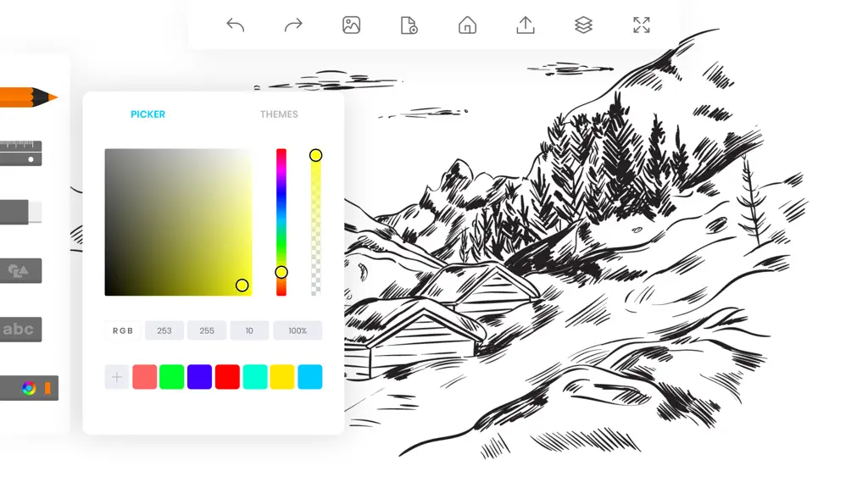
Task: Go to the home icon
Action: tap(467, 25)
